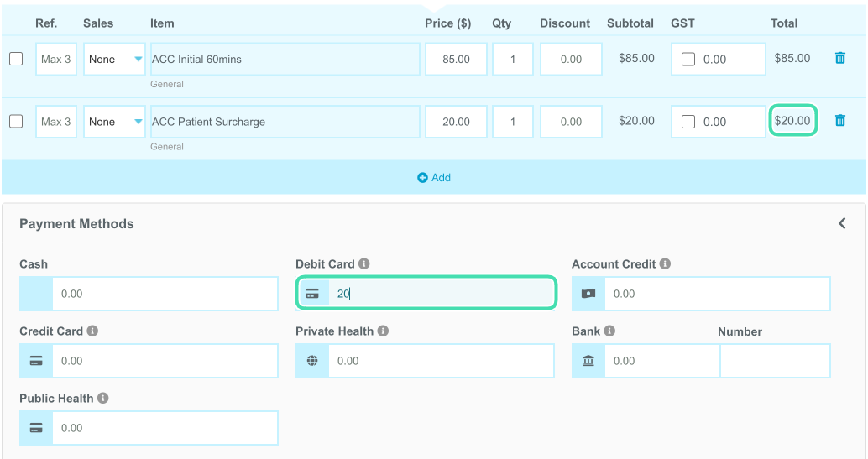Click the Price ($) column header
The height and width of the screenshot is (459, 868).
[447, 23]
